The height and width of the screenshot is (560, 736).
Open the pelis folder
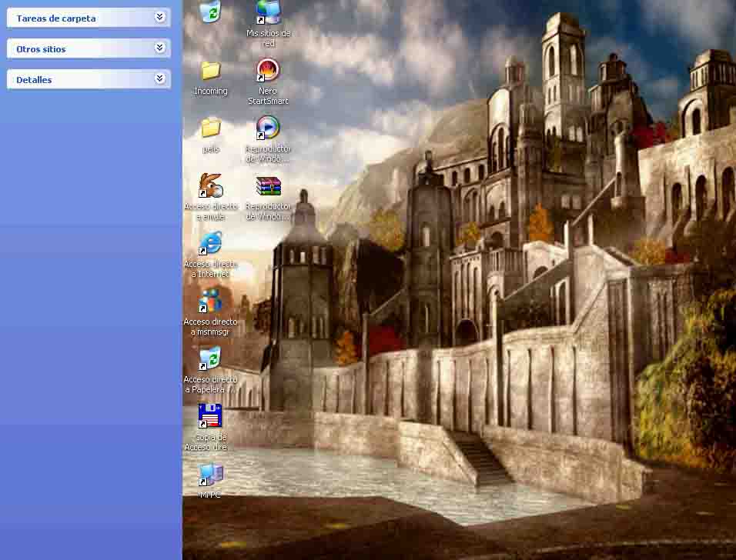point(211,128)
